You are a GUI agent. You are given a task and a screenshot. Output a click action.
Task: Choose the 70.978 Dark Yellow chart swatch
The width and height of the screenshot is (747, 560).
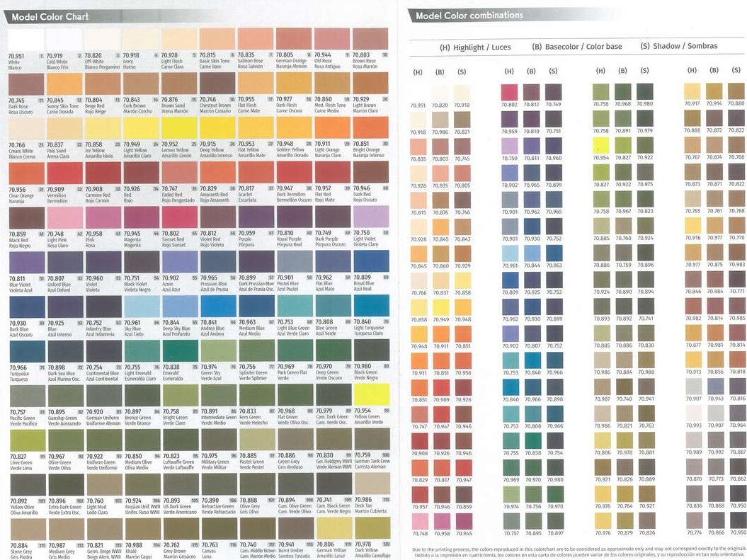(372, 529)
